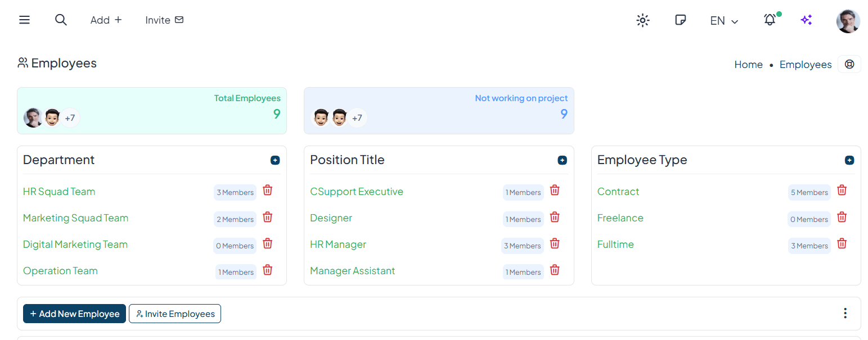Toggle light/dark theme sun icon
Image resolution: width=868 pixels, height=340 pixels.
click(642, 21)
